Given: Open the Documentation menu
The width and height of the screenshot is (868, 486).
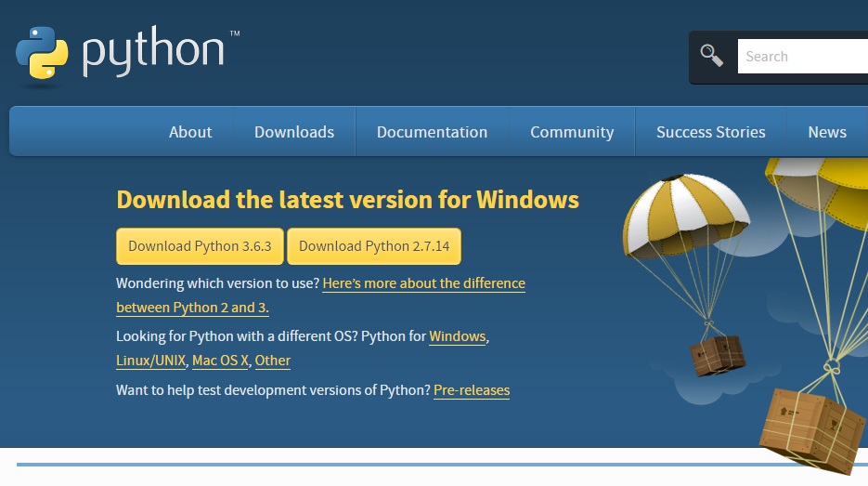Looking at the screenshot, I should pos(432,132).
